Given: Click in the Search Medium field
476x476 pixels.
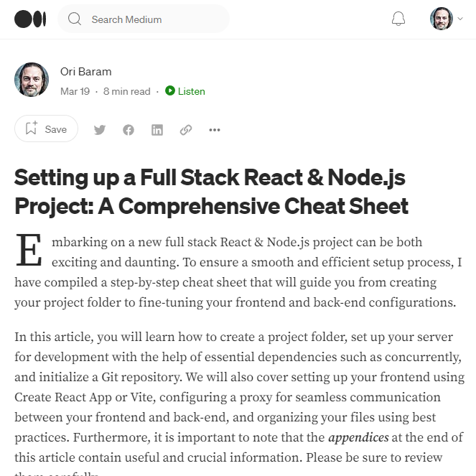Looking at the screenshot, I should tap(151, 19).
